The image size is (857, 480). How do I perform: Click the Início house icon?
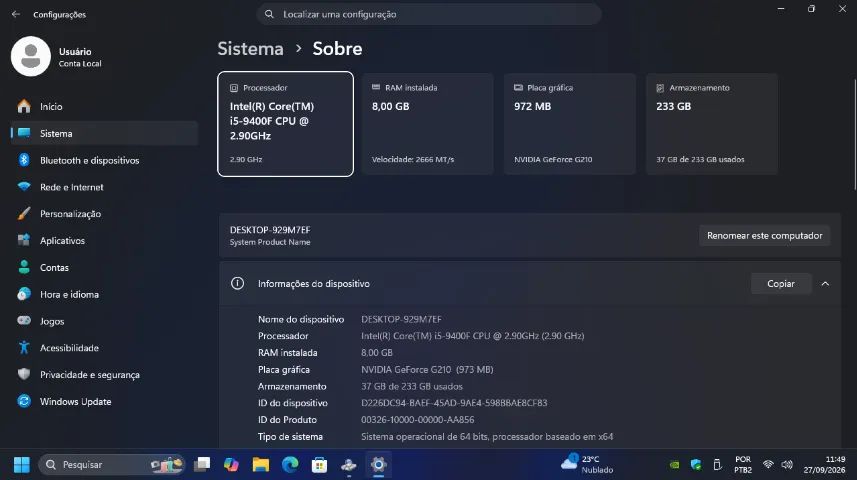pyautogui.click(x=24, y=106)
